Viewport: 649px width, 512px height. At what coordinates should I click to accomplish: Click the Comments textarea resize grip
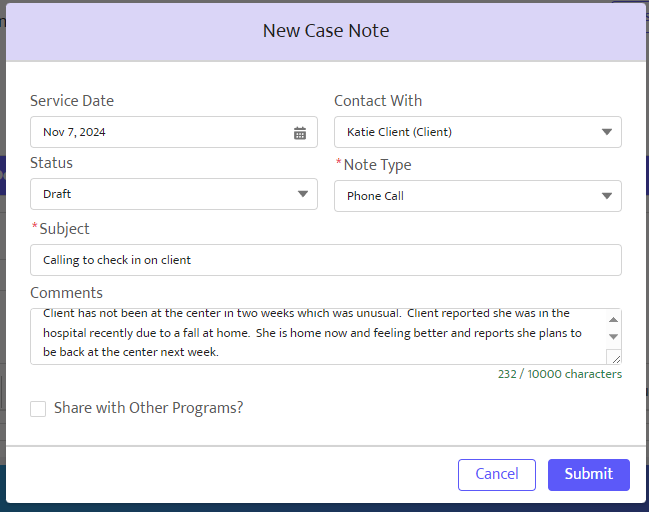pos(615,358)
